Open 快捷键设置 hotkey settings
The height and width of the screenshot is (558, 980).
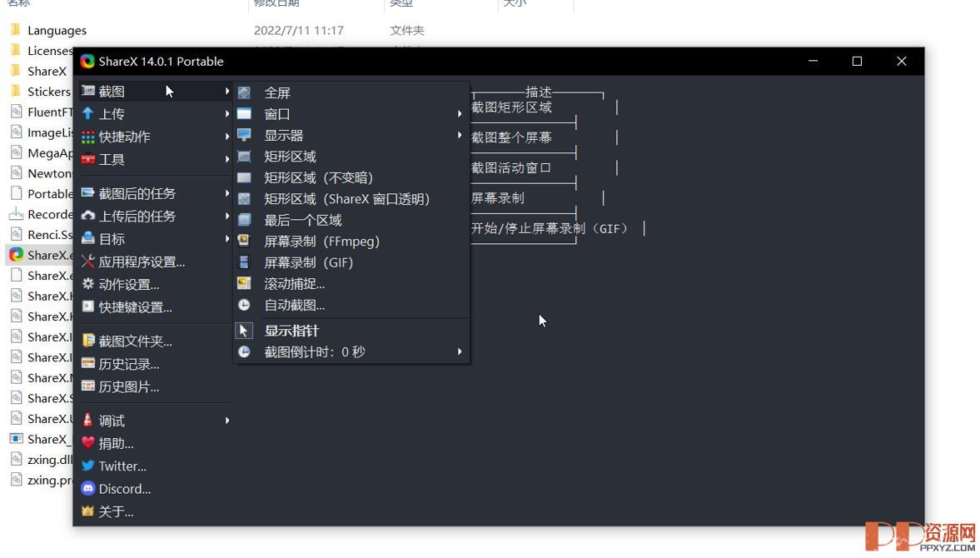coord(135,307)
